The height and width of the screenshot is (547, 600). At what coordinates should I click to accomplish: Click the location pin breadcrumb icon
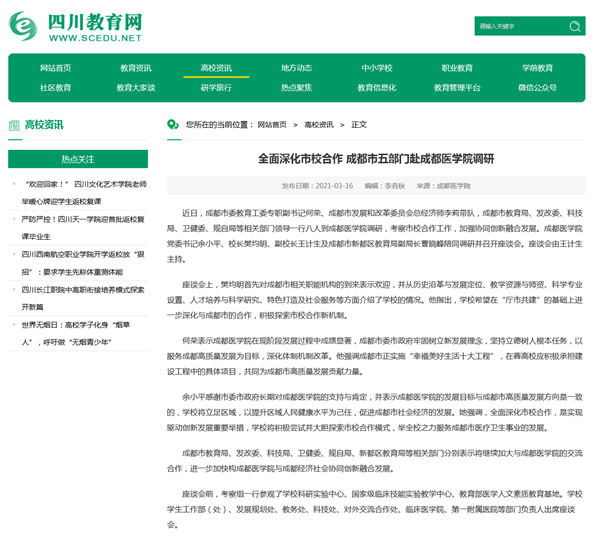pos(173,124)
